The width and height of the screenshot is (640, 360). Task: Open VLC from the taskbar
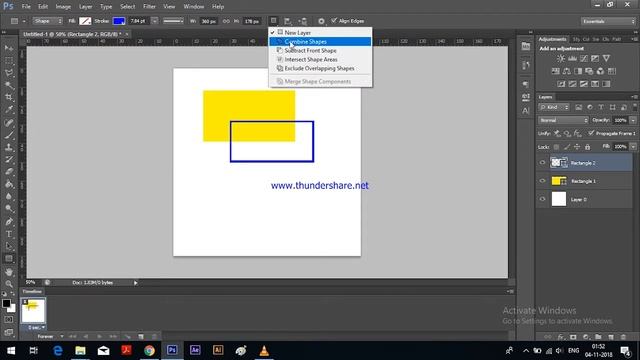(264, 350)
